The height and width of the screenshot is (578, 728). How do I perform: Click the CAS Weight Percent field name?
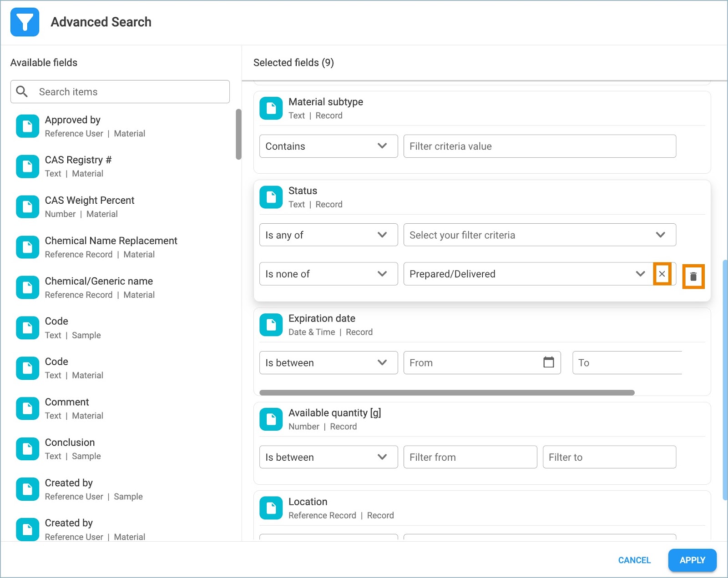point(90,200)
